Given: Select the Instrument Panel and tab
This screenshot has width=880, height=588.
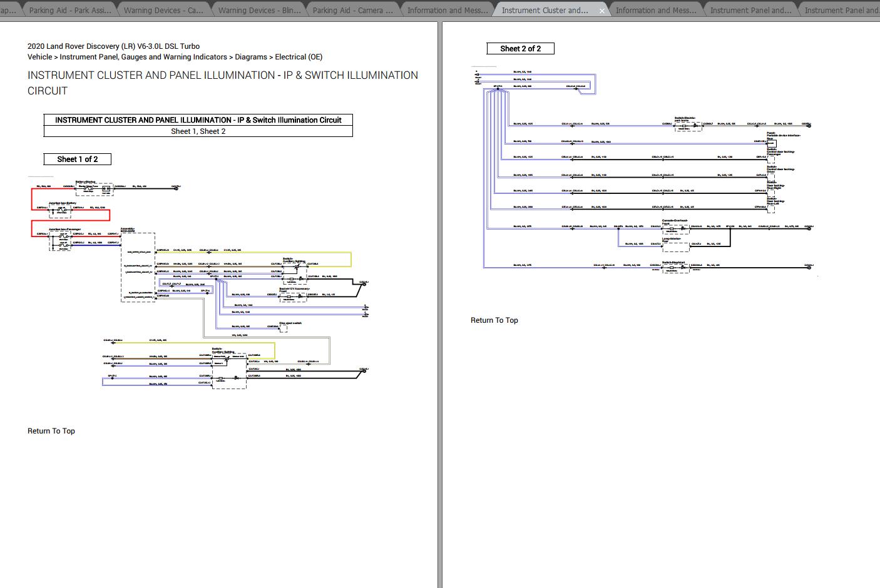Looking at the screenshot, I should coord(750,9).
